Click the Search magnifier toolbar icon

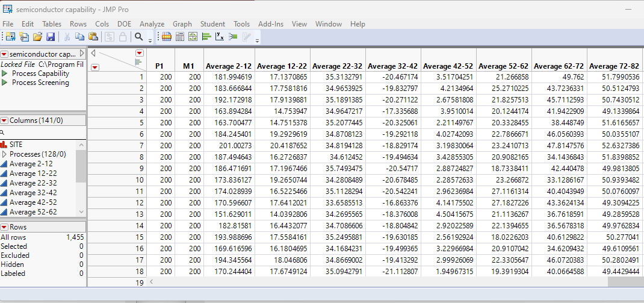point(139,37)
